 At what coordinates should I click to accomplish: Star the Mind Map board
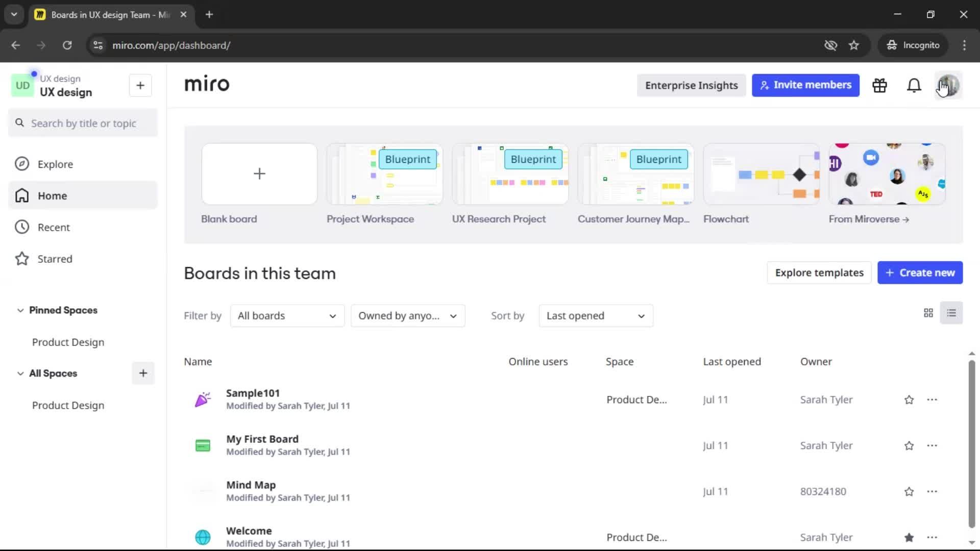click(909, 491)
